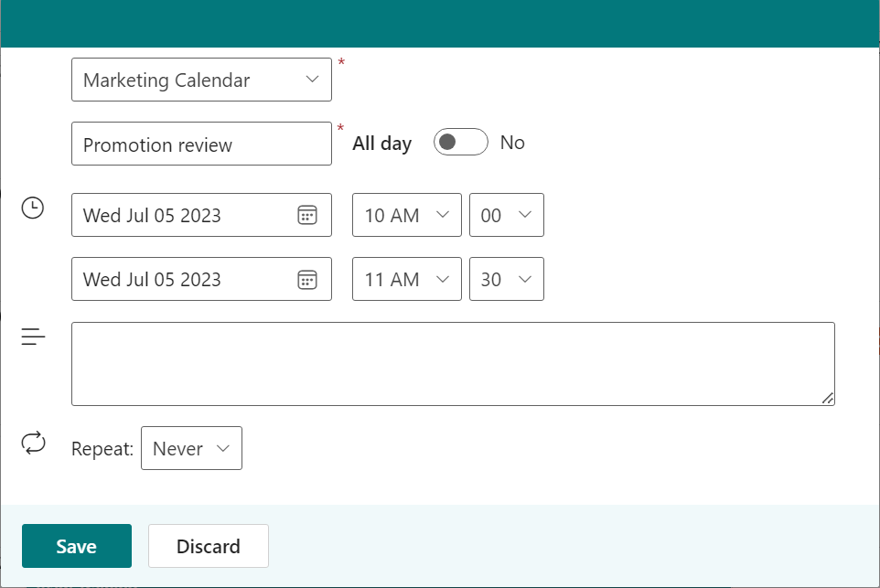Save the event
The image size is (880, 588).
coord(77,546)
